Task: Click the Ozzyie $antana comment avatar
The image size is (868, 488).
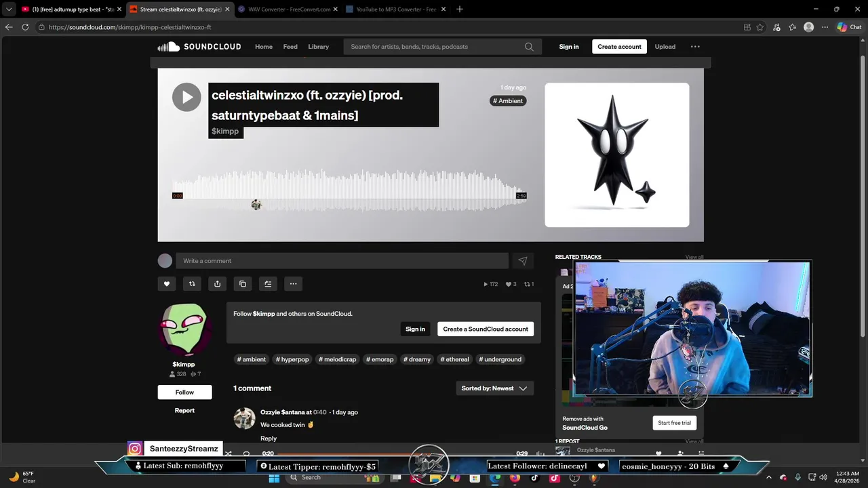Action: 245,418
